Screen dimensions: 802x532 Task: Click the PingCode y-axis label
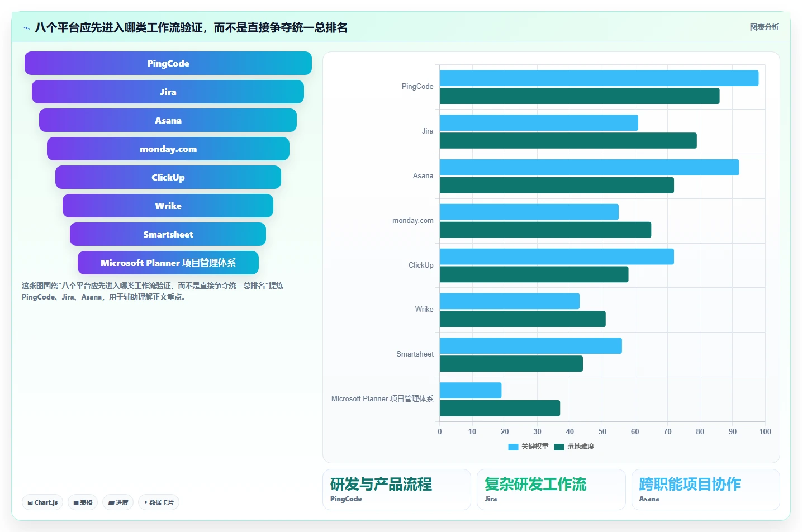point(417,87)
